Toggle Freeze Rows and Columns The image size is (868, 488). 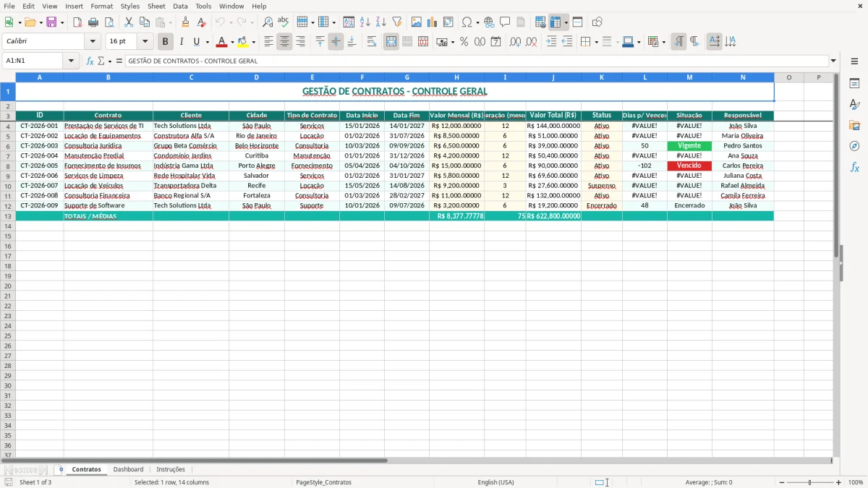click(x=556, y=22)
